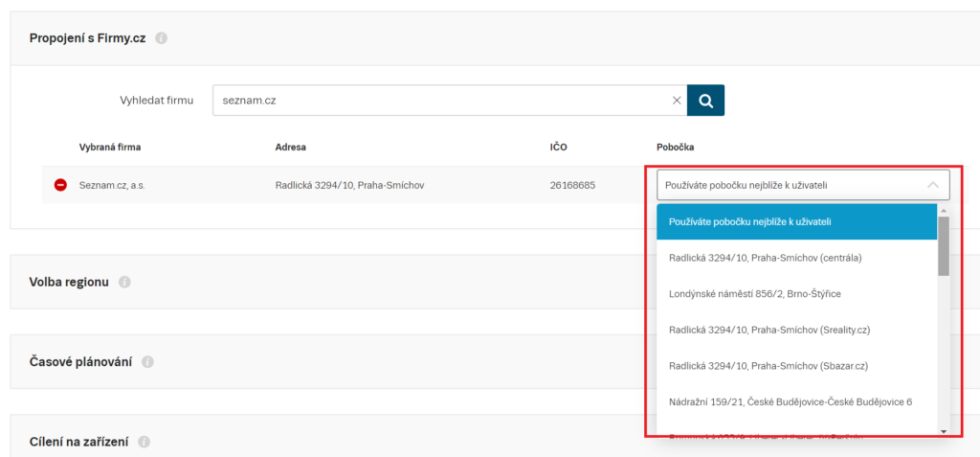Screen dimensions: 980x457
Task: Open info icon next to Volba regionu
Action: (124, 282)
